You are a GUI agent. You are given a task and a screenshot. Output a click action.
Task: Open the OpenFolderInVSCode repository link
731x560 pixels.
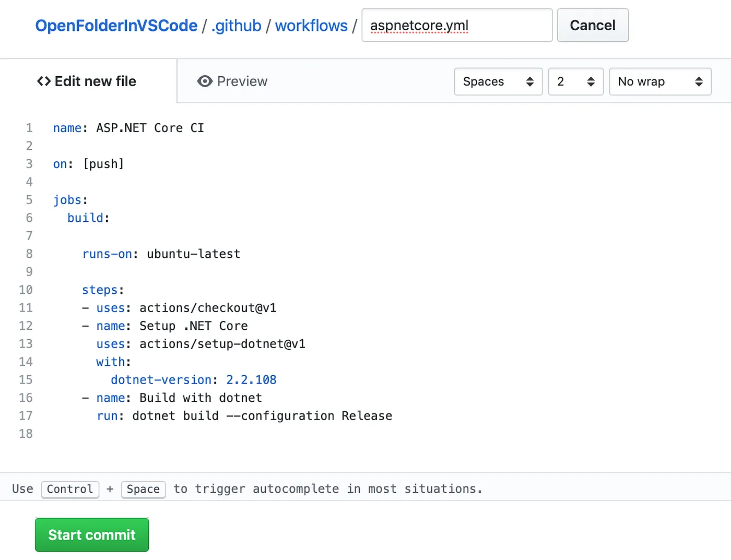116,25
